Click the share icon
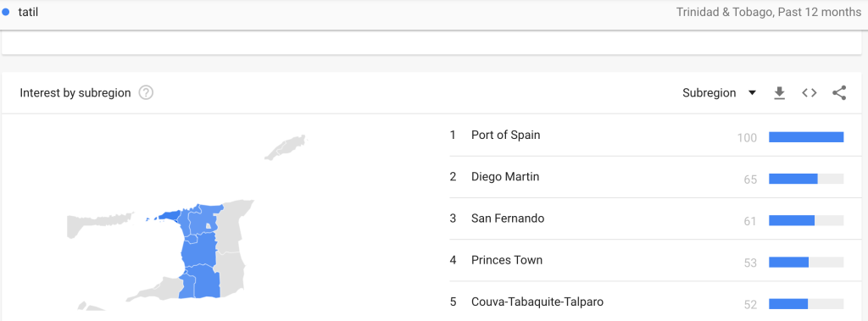Screen dimensions: 868x321 tap(839, 93)
